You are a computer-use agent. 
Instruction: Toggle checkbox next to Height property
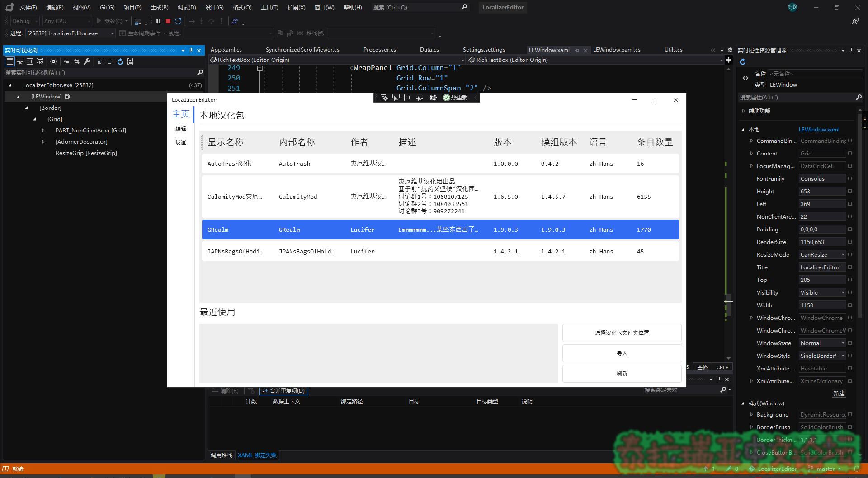[850, 192]
